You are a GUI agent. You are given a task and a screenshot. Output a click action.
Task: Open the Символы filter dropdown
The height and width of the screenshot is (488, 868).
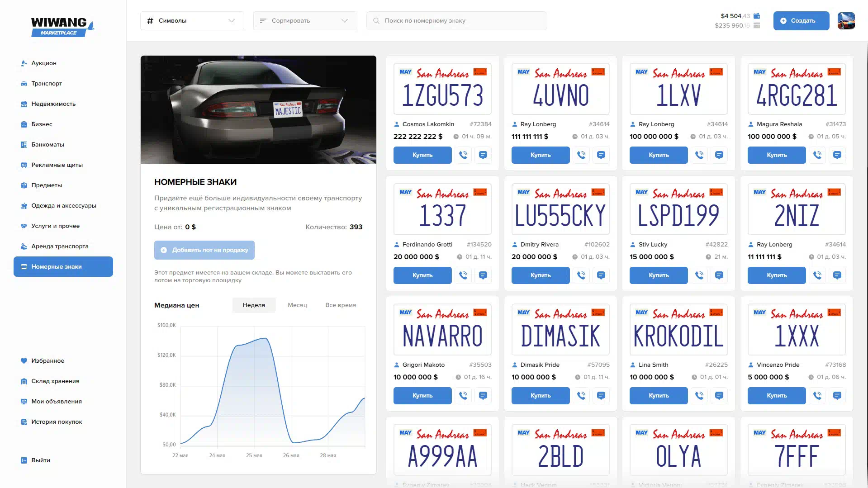point(192,21)
